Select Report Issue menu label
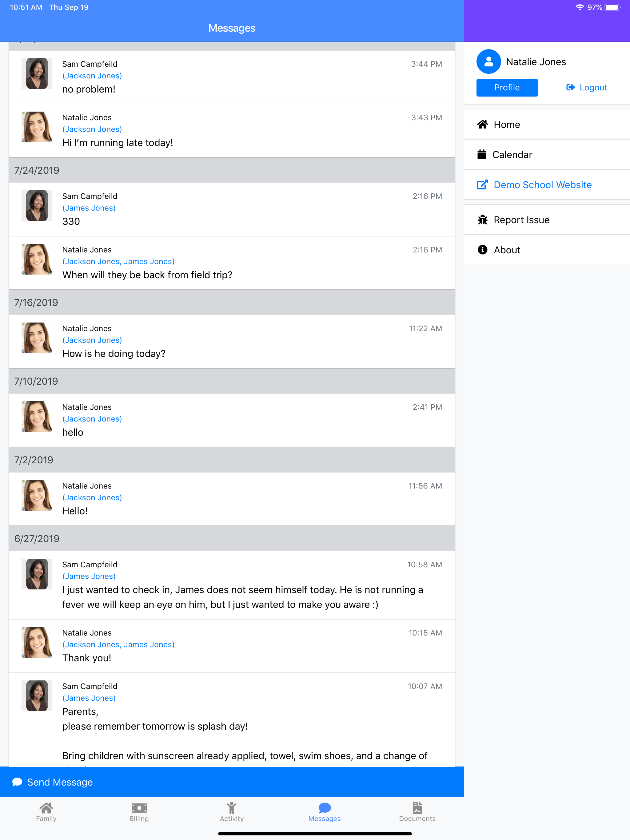630x840 pixels. point(521,220)
